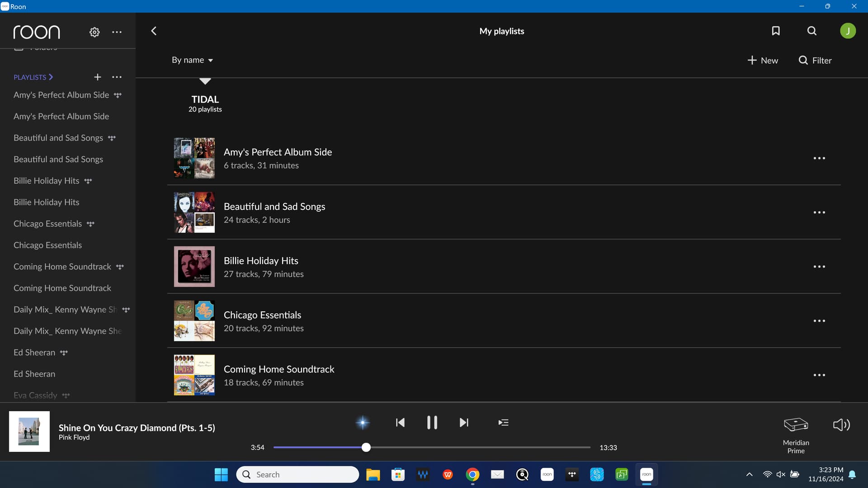The image size is (868, 488).
Task: Open File Explorer from the taskbar
Action: pyautogui.click(x=373, y=474)
